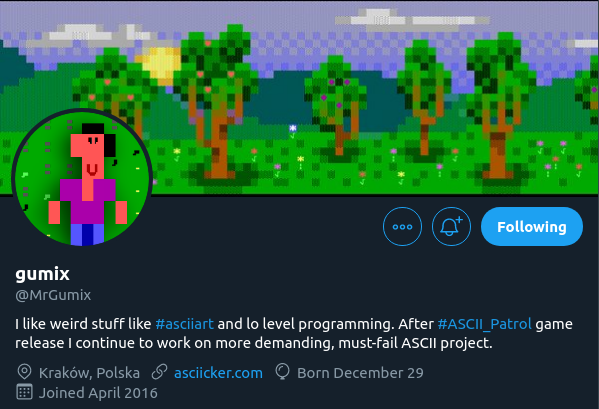Open the three-dot more options menu
Screen dimensions: 599x409
point(402,226)
